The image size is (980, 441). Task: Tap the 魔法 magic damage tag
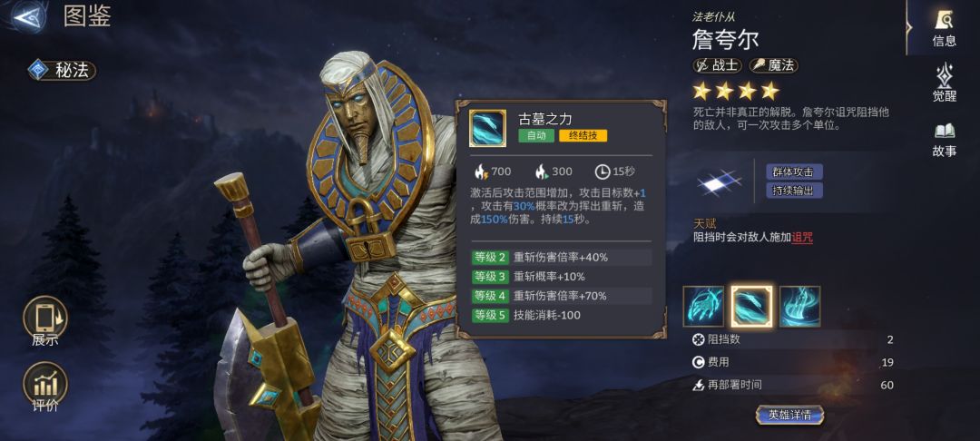(x=773, y=65)
